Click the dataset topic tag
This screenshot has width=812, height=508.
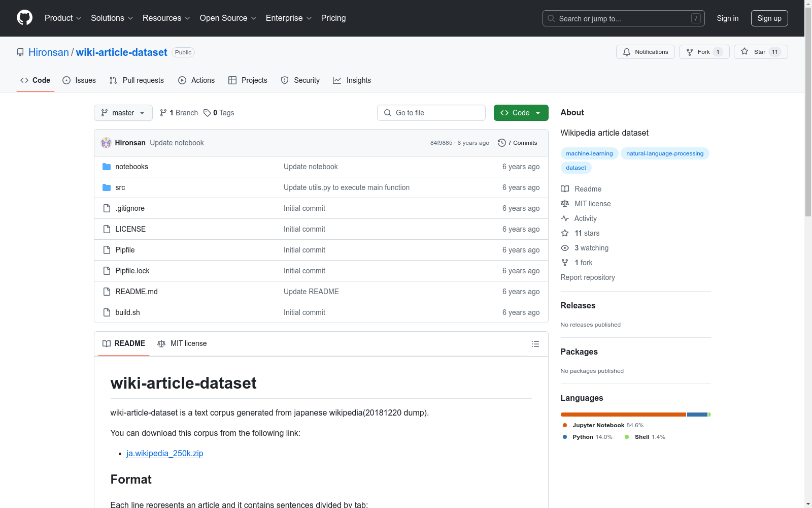coord(576,168)
